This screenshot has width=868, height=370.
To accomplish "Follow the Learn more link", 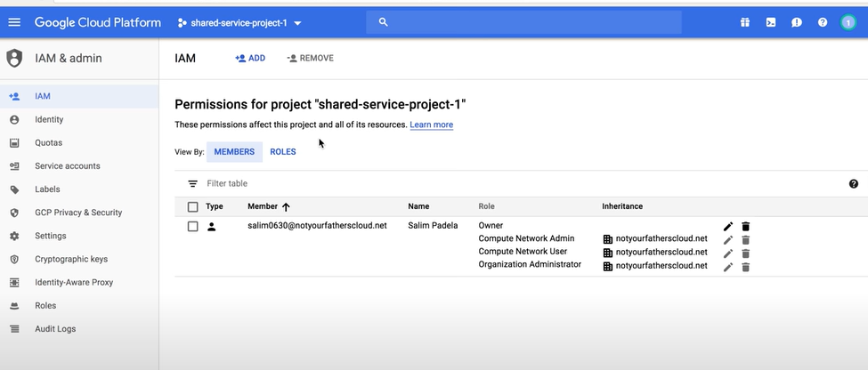I will (431, 125).
